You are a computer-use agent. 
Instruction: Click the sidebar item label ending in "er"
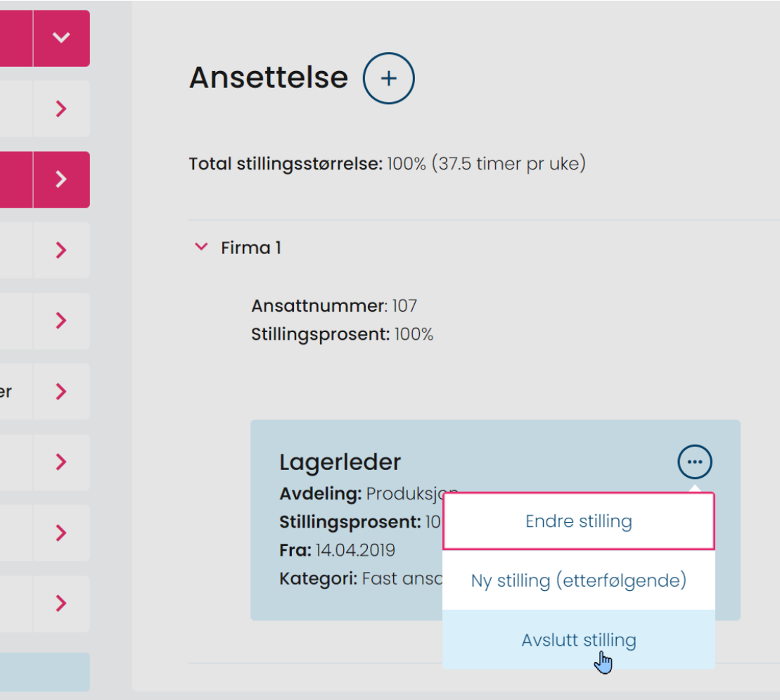[7, 392]
